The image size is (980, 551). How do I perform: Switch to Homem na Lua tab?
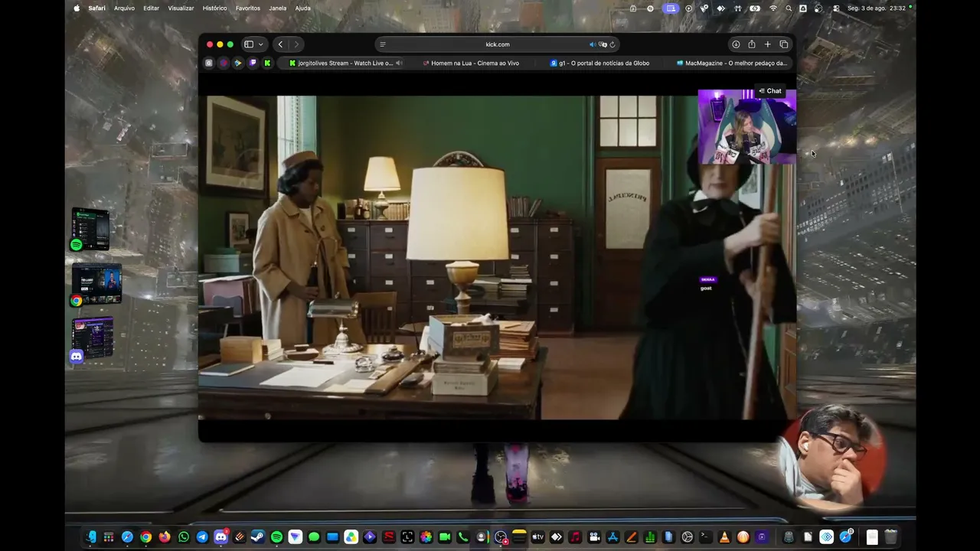pyautogui.click(x=471, y=64)
